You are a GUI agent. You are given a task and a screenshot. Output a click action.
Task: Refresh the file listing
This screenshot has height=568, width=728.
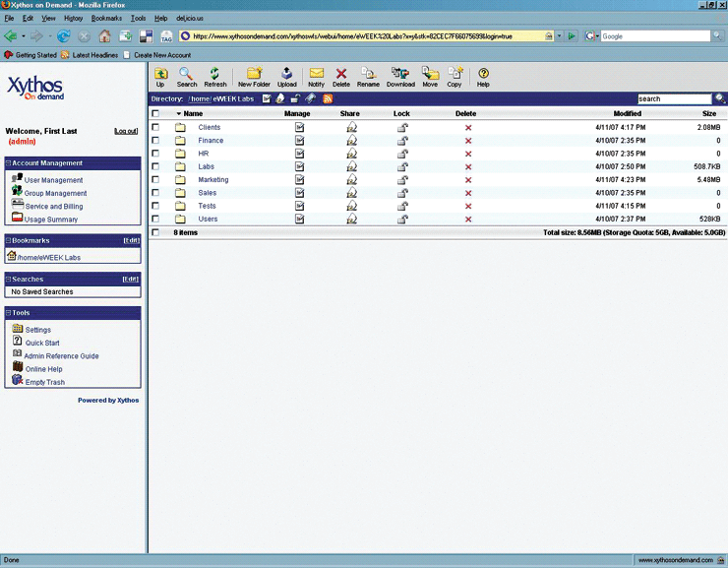[215, 77]
